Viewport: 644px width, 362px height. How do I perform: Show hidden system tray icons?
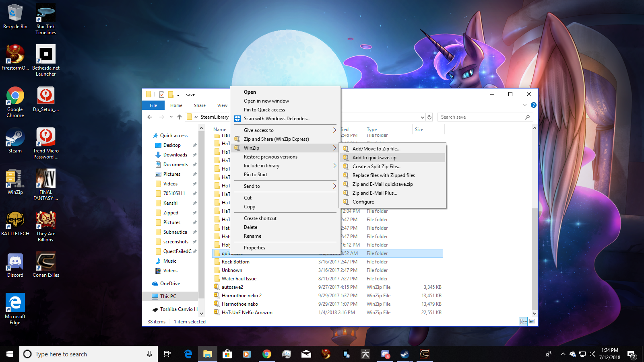point(563,354)
